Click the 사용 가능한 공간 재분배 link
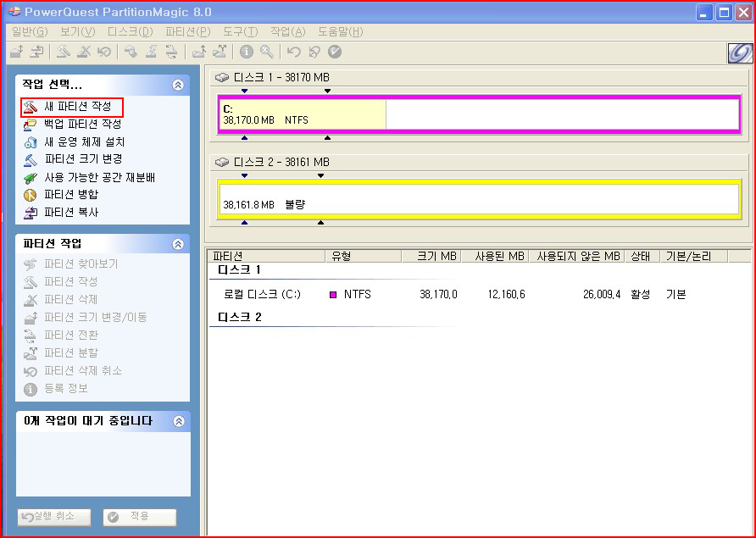 click(99, 178)
